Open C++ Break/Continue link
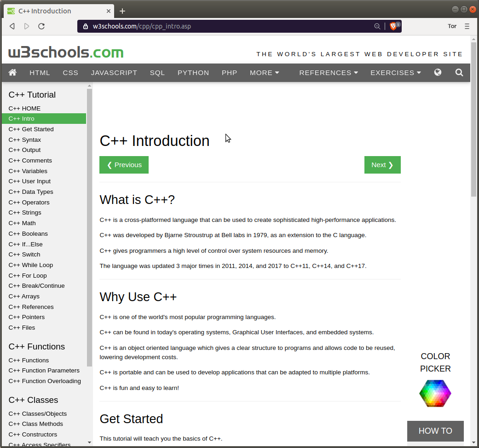Screen dimensions: 479x448 37,286
